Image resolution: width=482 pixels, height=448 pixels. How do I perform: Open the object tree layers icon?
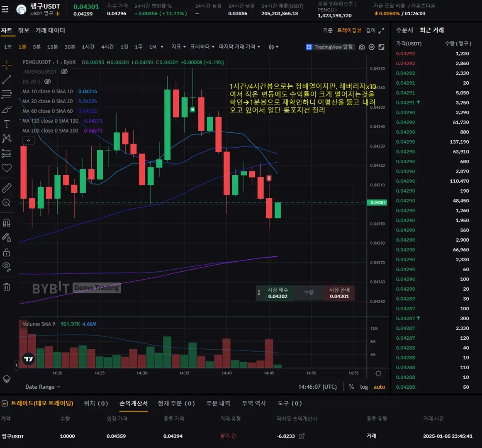point(7,379)
